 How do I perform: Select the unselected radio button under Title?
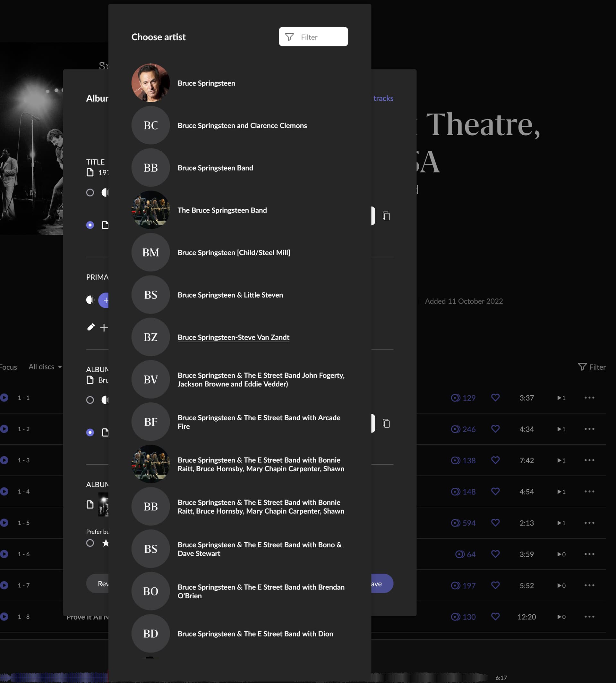pyautogui.click(x=90, y=192)
